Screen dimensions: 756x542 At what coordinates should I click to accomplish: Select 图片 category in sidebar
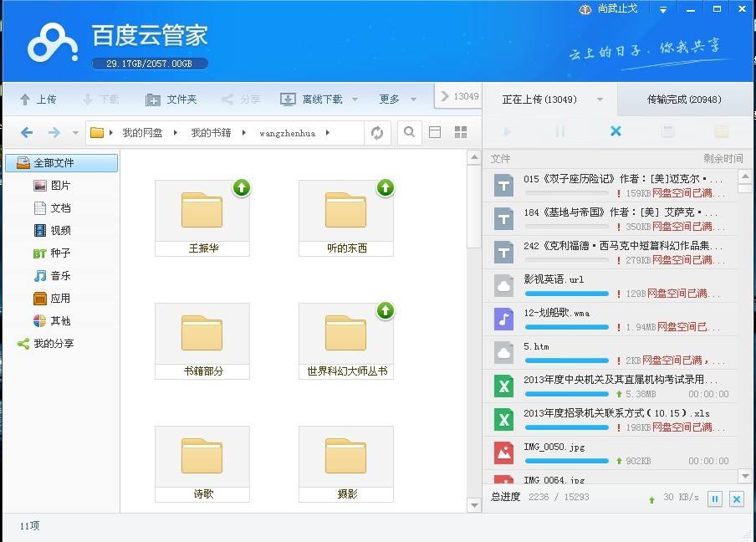point(53,186)
